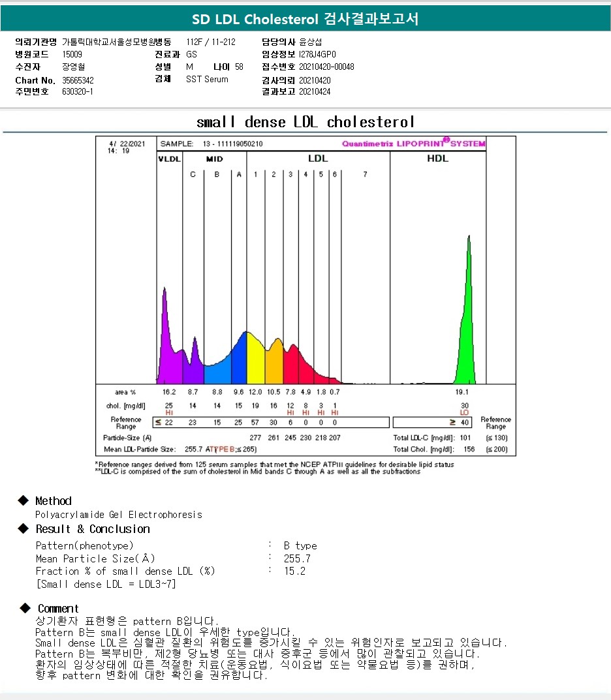The image size is (611, 700).
Task: Select chart timestamp '4/ 22/2021 14:19'
Action: [127, 147]
